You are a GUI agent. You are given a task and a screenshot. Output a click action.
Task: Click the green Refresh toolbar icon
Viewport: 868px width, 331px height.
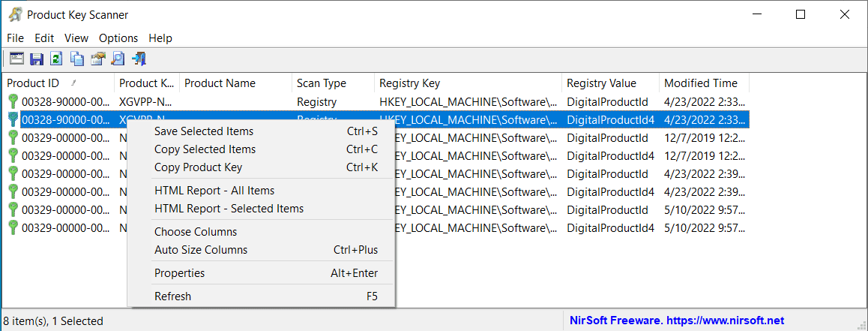coord(56,59)
